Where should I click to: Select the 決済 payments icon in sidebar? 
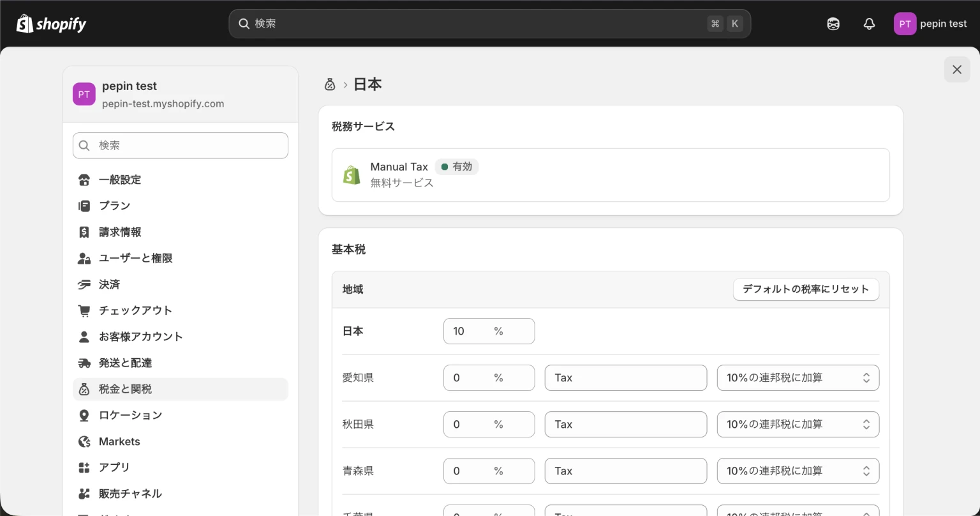(x=84, y=284)
